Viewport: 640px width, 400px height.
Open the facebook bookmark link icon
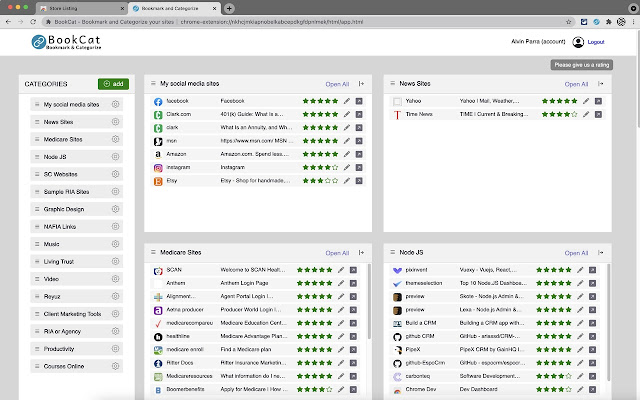pos(359,101)
